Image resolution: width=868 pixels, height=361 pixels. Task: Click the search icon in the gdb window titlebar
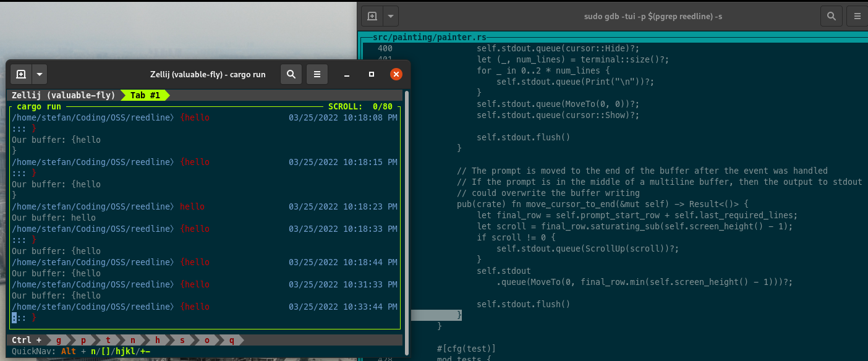[831, 16]
